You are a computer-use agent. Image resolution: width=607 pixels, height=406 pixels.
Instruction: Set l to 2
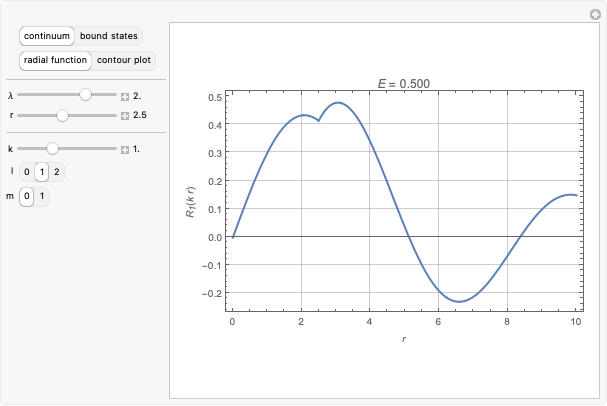pyautogui.click(x=57, y=172)
